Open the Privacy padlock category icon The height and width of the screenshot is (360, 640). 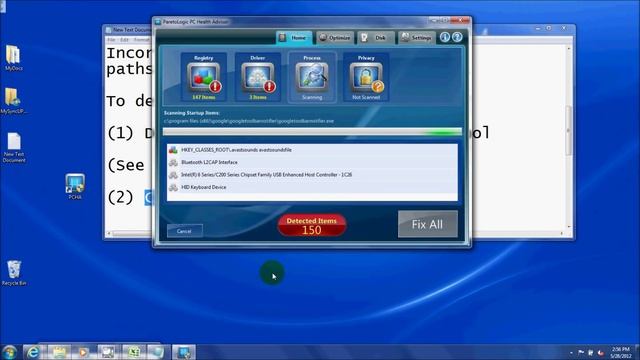(x=366, y=77)
